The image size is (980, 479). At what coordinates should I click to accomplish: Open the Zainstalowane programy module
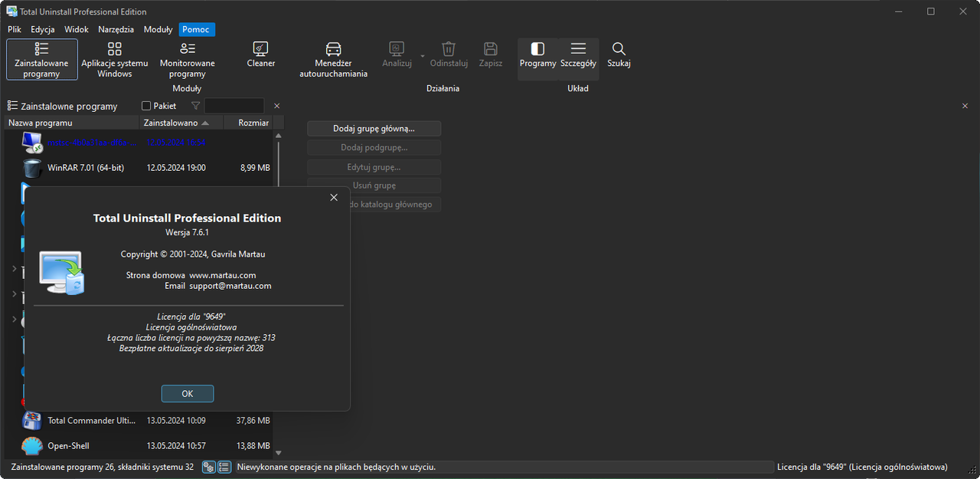(42, 59)
